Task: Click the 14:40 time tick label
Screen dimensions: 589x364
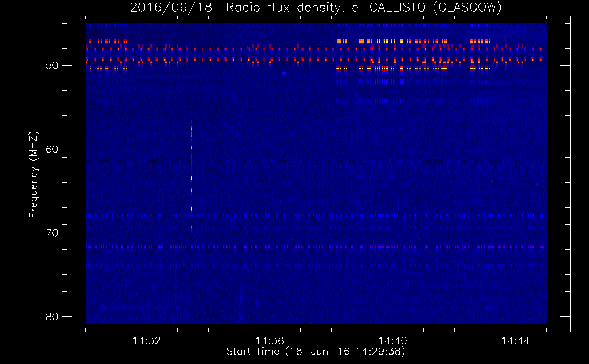Action: click(393, 341)
